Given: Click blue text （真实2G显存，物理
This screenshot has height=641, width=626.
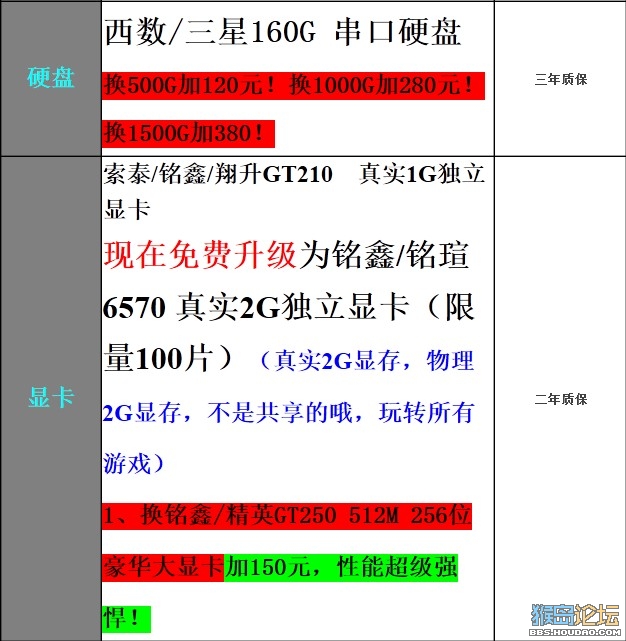Looking at the screenshot, I should click(x=366, y=361).
